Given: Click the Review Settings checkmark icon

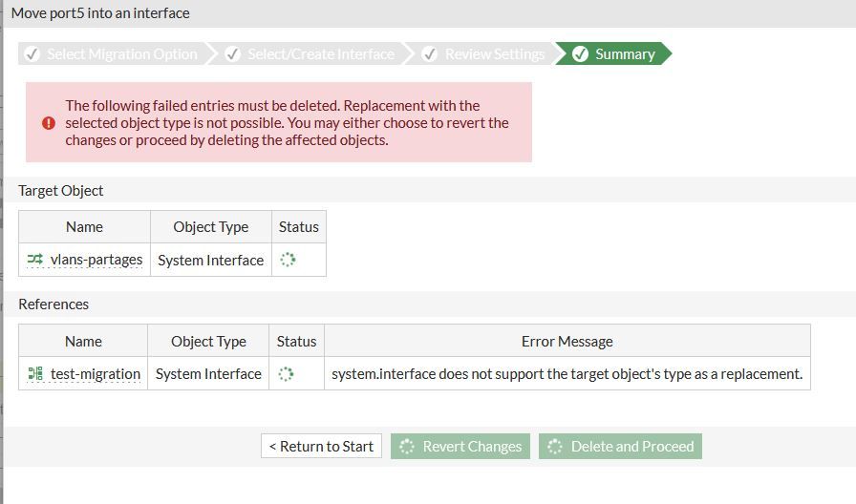Looking at the screenshot, I should tap(430, 54).
